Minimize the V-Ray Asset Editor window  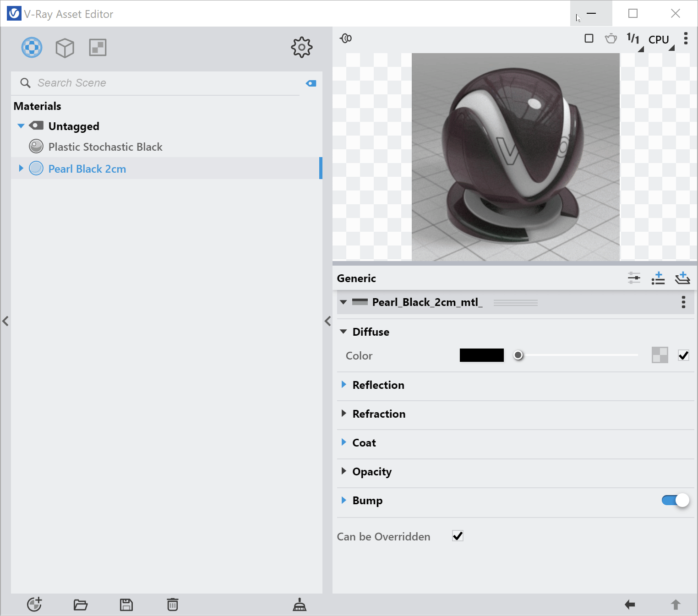[x=591, y=13]
